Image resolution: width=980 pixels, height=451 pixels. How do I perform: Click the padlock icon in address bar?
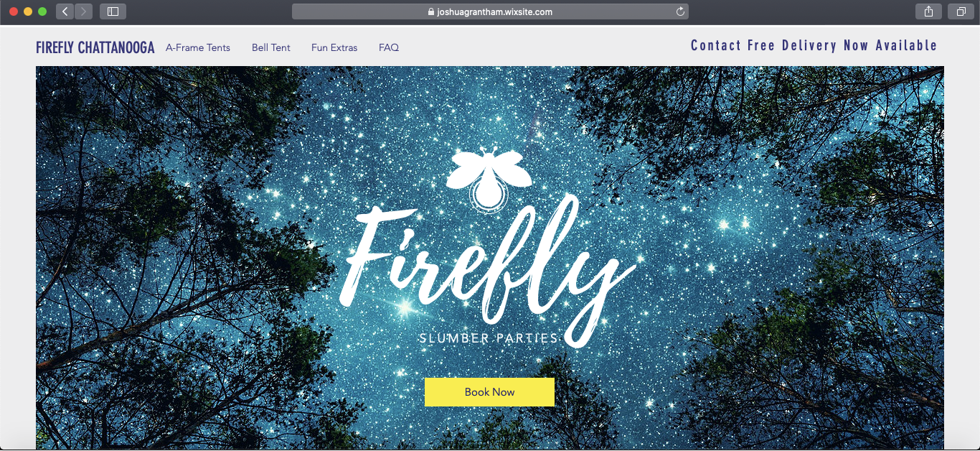[431, 11]
